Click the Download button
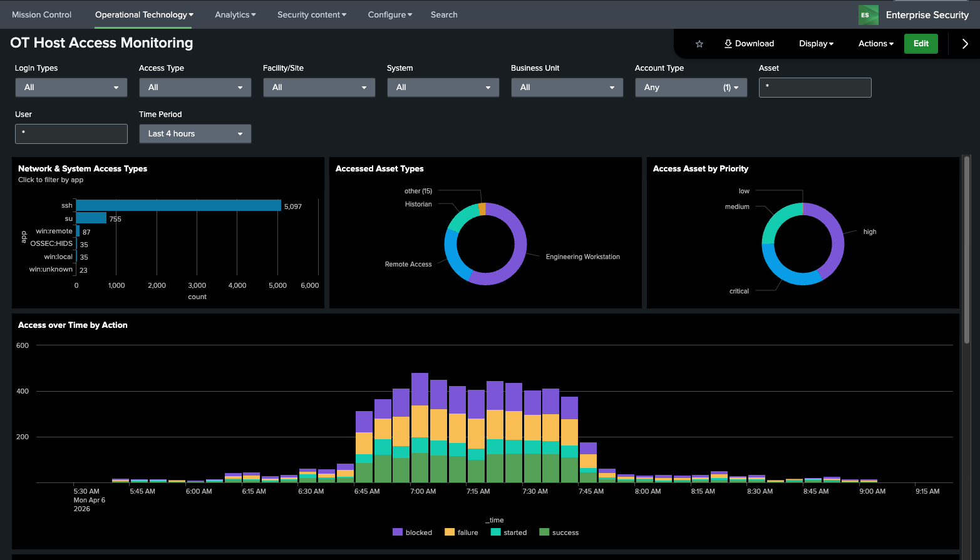 tap(749, 44)
